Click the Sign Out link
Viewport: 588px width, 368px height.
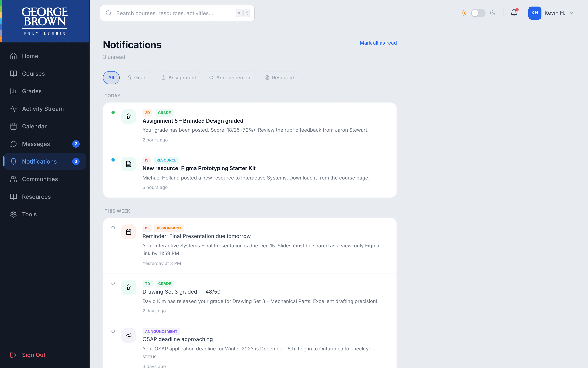28,355
